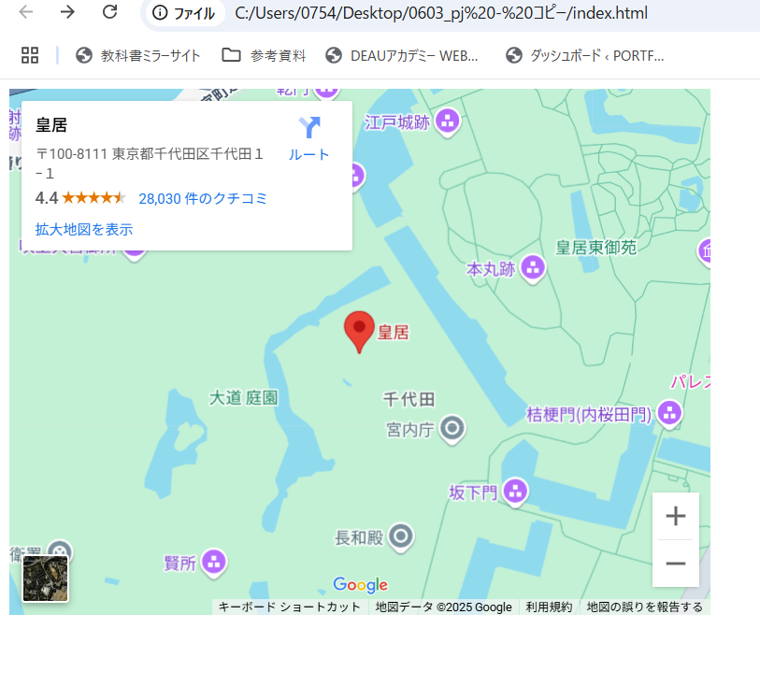Select the 坂下門 purple marker
760x700 pixels.
[515, 491]
